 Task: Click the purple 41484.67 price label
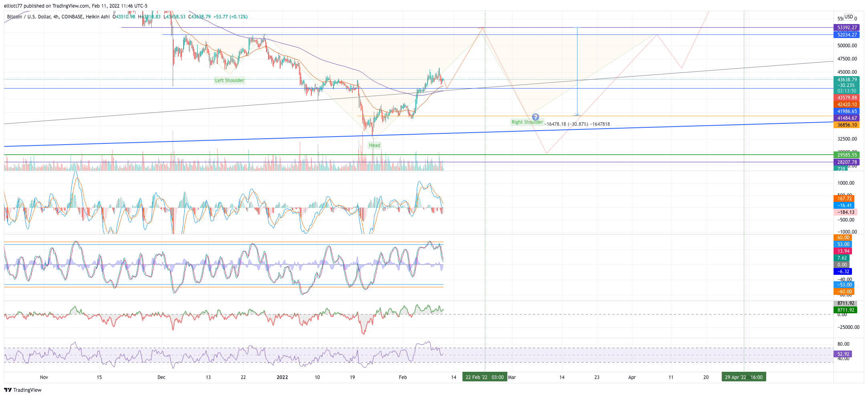846,118
